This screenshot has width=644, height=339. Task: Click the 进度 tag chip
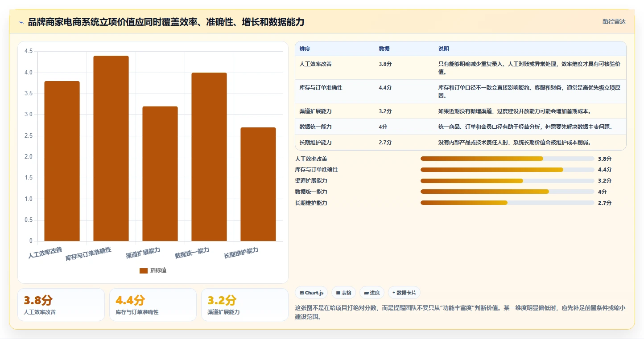click(372, 293)
